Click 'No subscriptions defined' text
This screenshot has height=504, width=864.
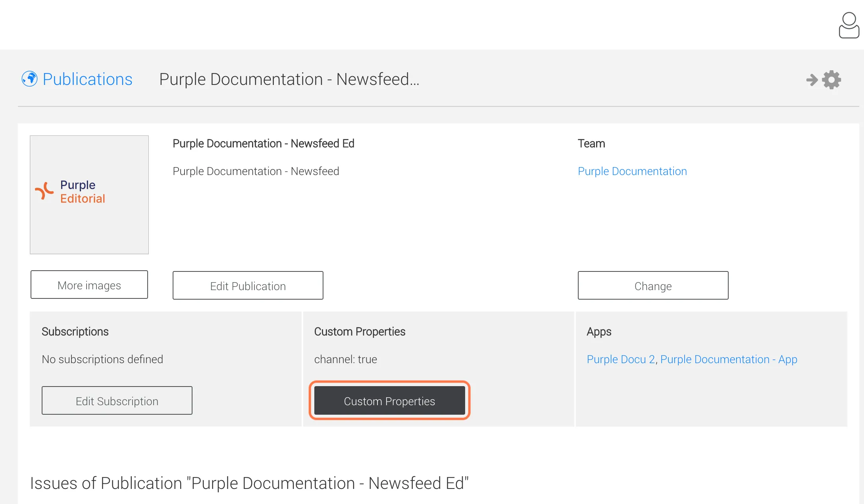tap(102, 359)
